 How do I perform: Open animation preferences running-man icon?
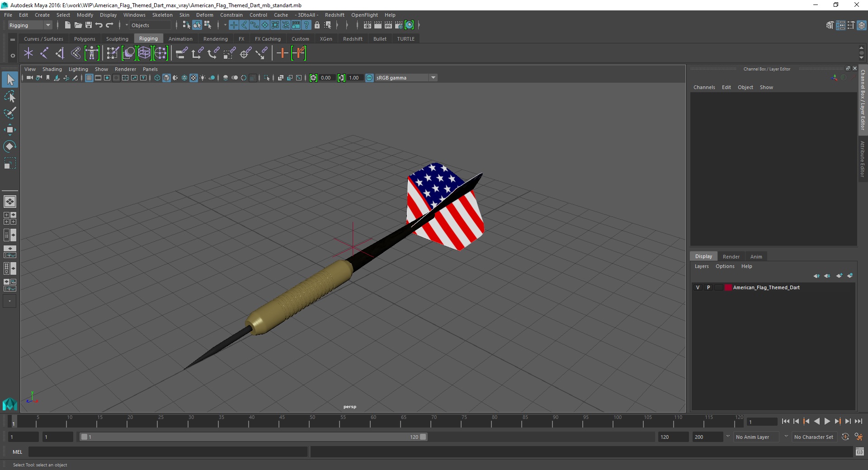(859, 437)
